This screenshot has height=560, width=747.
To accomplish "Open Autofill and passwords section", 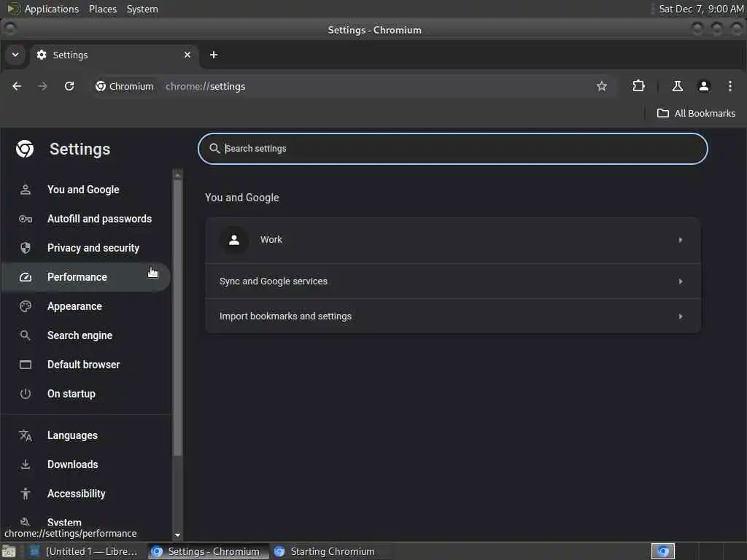I will tap(86, 219).
